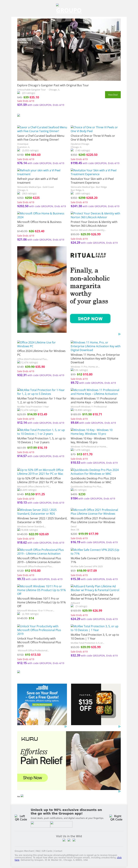138x868 pixels.
Task: Click the AdChoices icon under Factor ad
Action: [119, 727]
